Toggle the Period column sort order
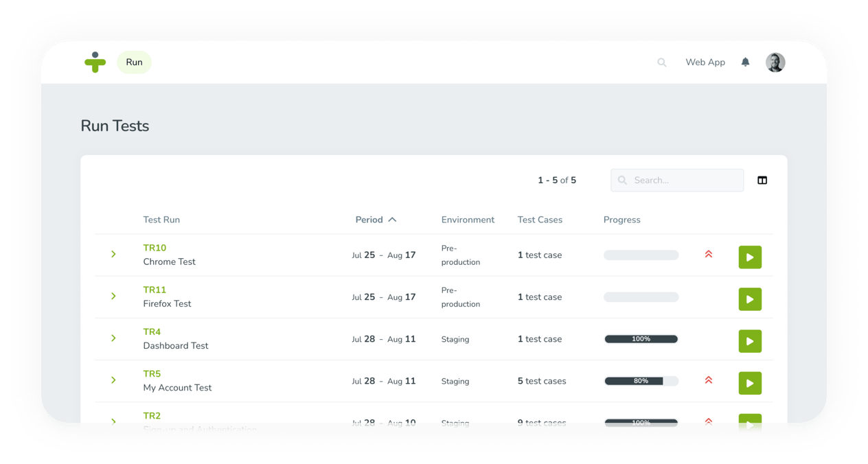The height and width of the screenshot is (464, 868). (376, 220)
